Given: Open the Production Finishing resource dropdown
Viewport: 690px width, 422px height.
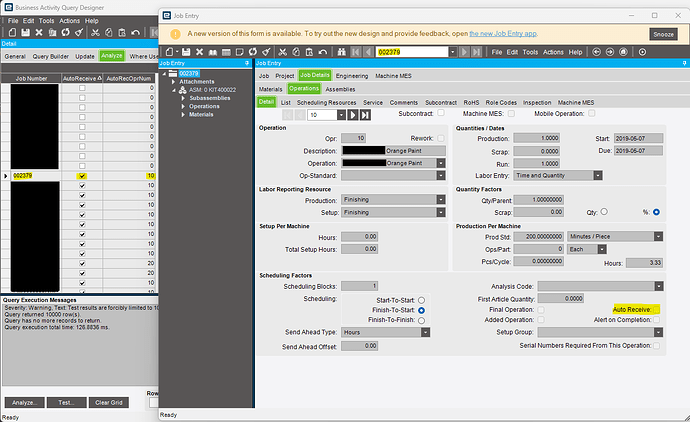Looking at the screenshot, I should (441, 200).
